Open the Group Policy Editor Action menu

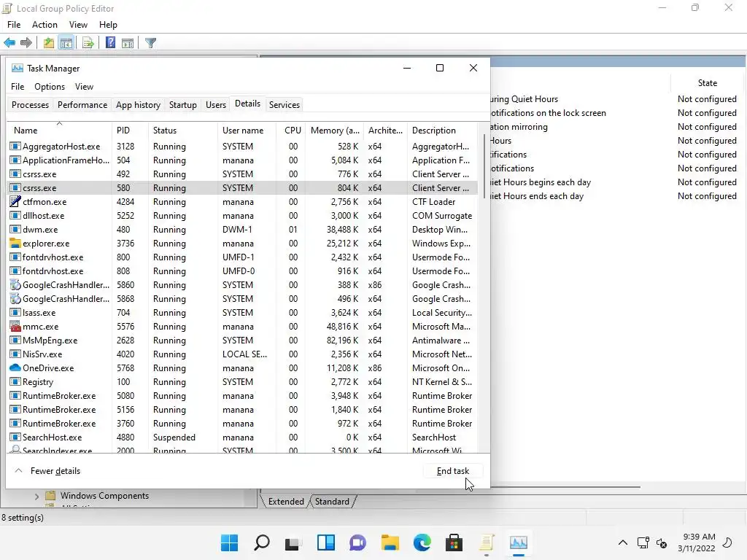tap(44, 25)
